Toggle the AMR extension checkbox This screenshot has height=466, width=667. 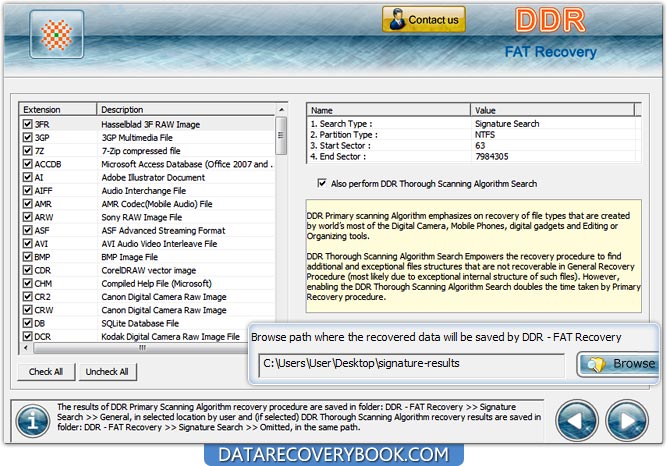click(x=27, y=203)
